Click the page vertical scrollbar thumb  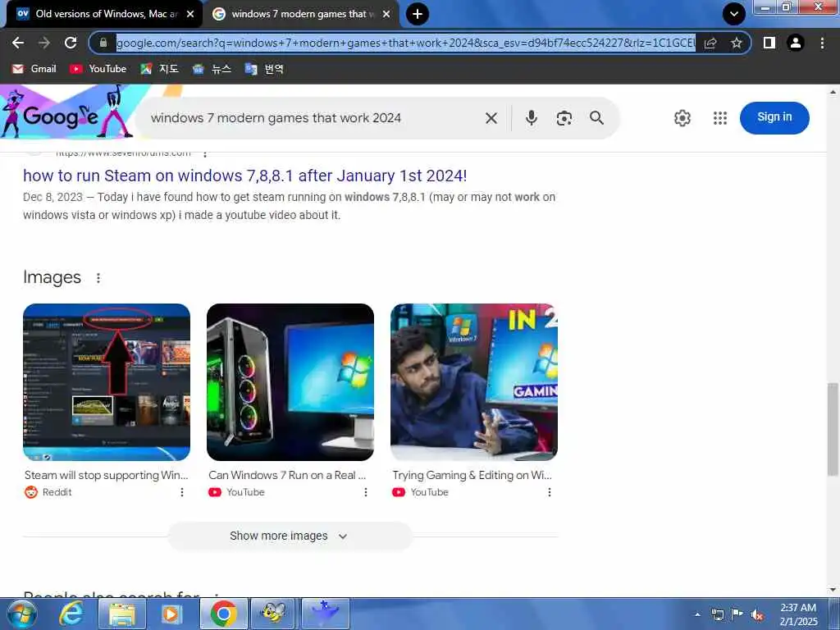[x=833, y=428]
